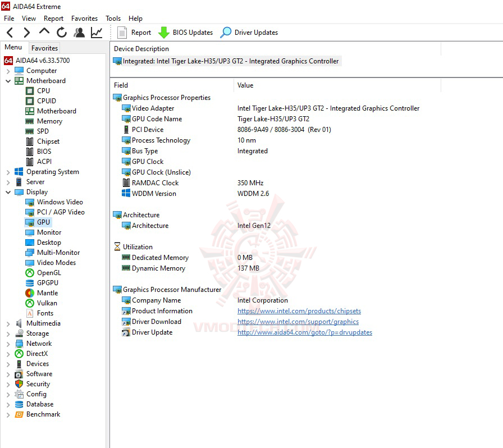Select the Chipset tree icon
503x448 pixels.
pyautogui.click(x=30, y=141)
